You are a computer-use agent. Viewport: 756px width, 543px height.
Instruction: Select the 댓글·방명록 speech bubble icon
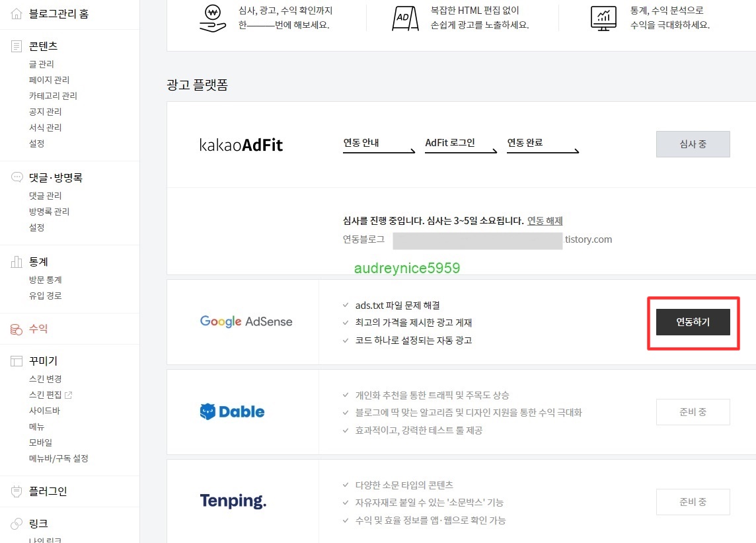[17, 177]
